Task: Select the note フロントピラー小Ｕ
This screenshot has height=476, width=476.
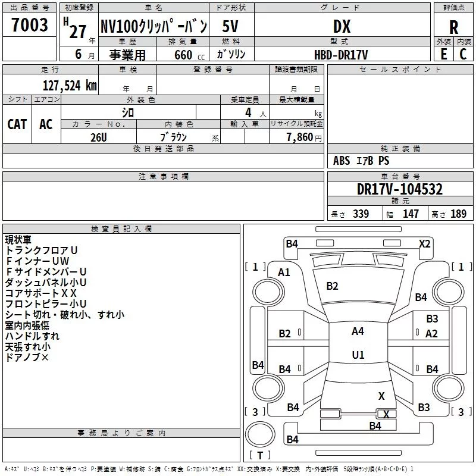Action: 46,303
